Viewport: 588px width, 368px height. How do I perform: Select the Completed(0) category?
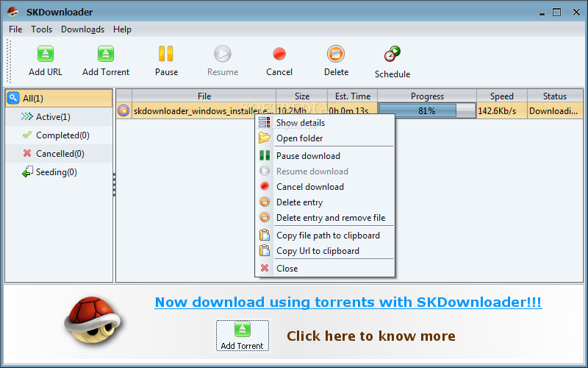tap(59, 135)
